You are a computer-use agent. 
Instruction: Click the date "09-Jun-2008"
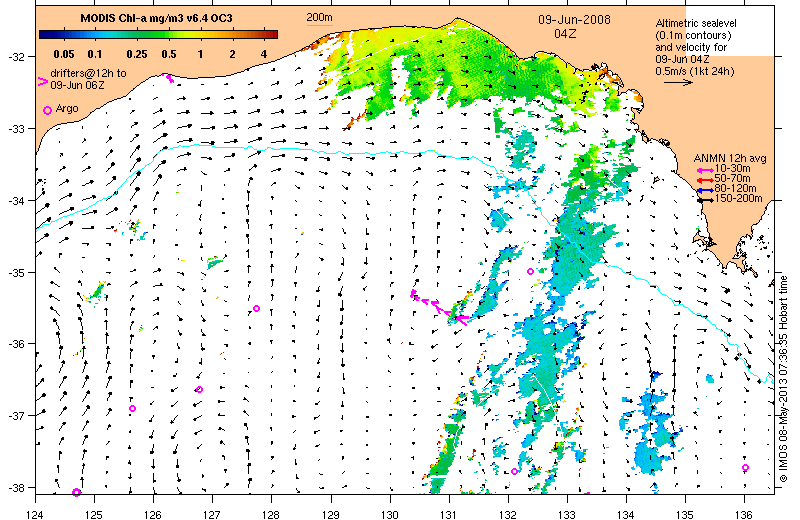coord(574,20)
